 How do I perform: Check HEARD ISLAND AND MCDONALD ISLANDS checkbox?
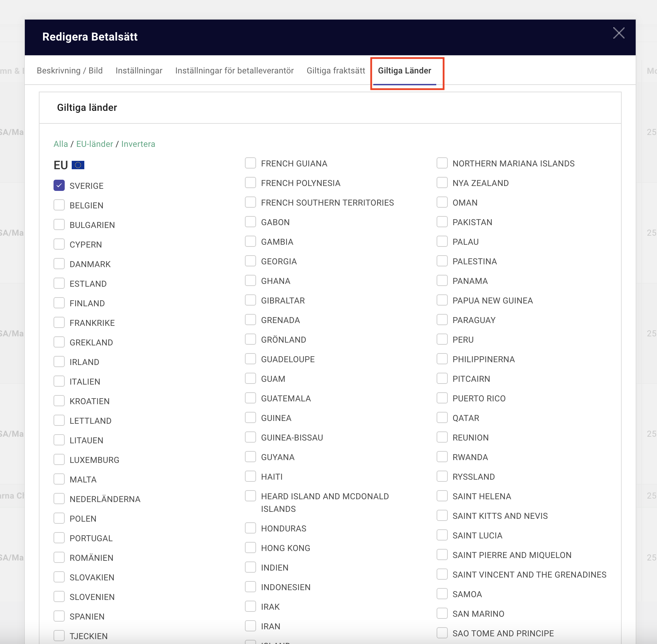click(250, 496)
